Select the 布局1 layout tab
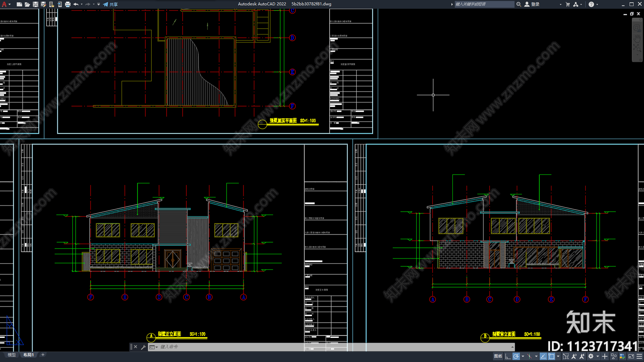Screen dimensions: 644x362 click(x=28, y=355)
